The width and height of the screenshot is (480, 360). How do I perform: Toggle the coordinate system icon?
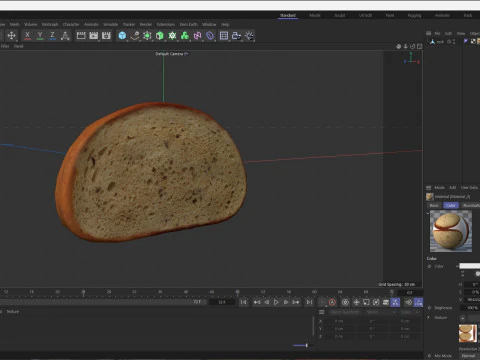(x=65, y=36)
